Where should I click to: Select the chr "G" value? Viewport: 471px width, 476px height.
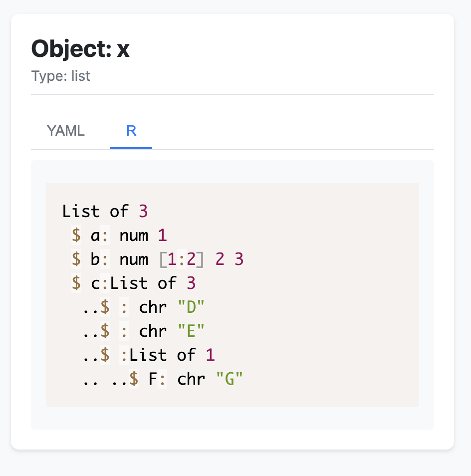[x=229, y=379]
